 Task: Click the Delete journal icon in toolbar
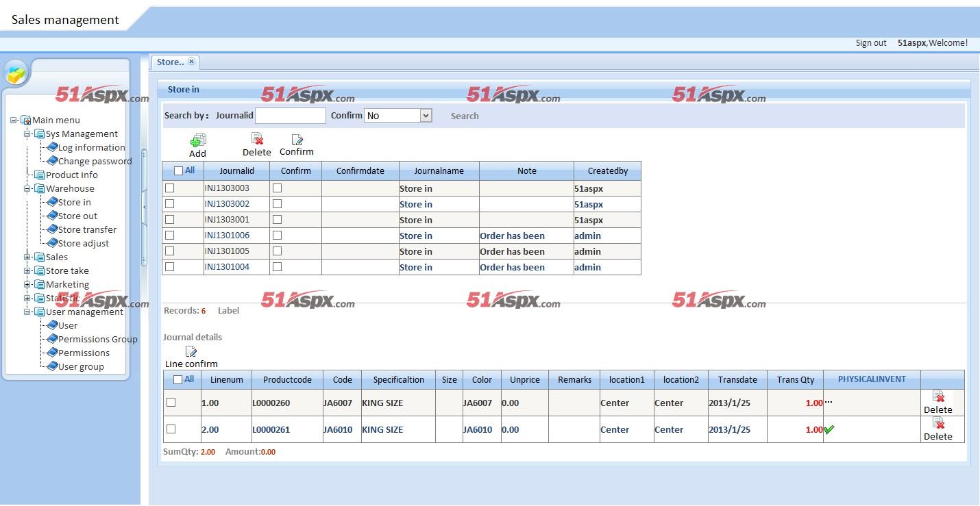click(x=257, y=139)
